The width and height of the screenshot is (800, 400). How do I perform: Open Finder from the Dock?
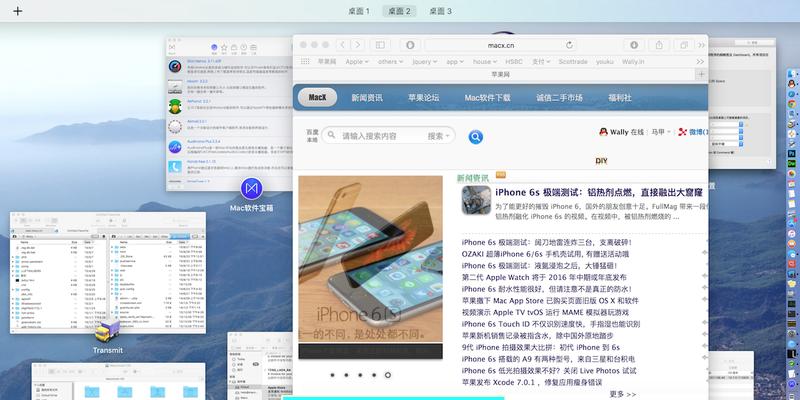(x=792, y=72)
